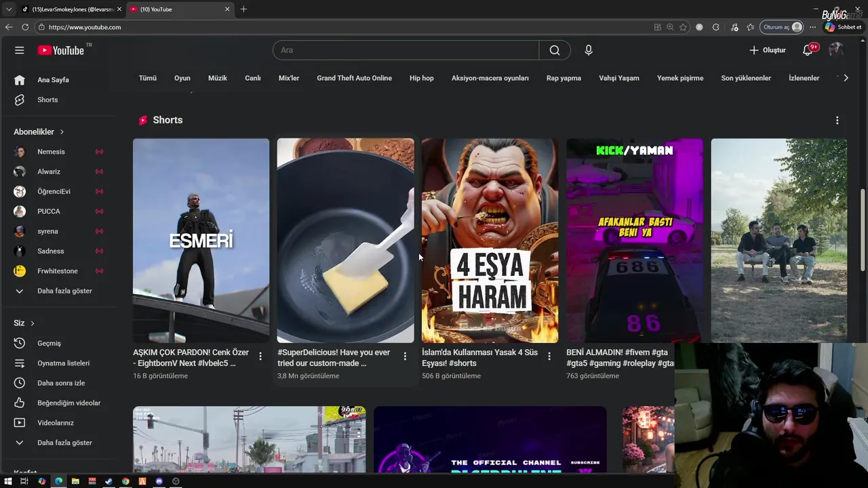Open options for AŞKIM ÇOK PARDON short
Image resolution: width=868 pixels, height=488 pixels.
pos(260,356)
